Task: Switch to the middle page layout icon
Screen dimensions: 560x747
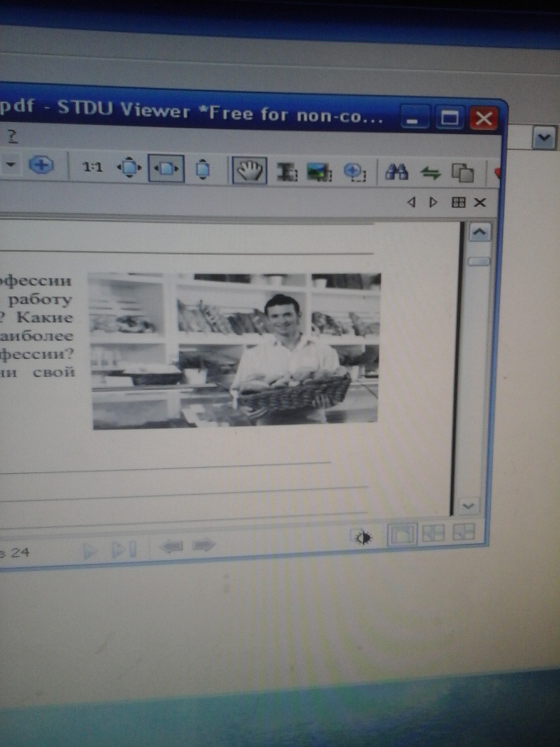Action: pos(434,533)
